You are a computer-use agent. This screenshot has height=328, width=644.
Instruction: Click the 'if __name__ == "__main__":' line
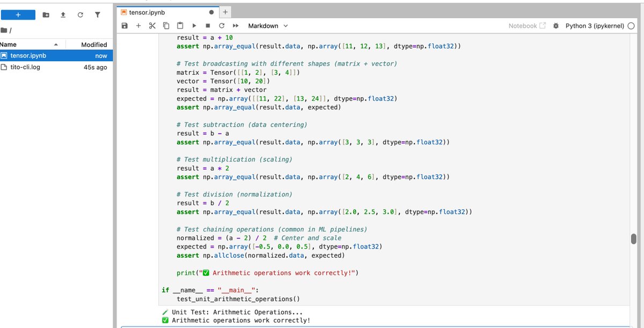pos(210,290)
